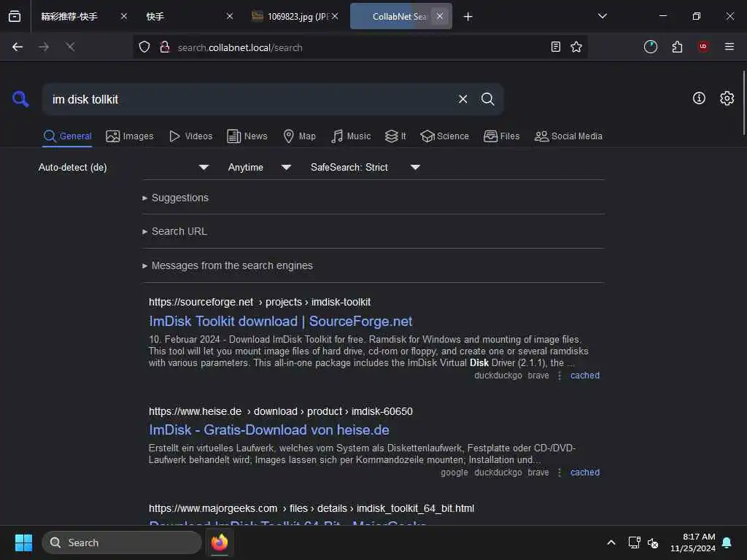Screen dimensions: 747x560
Task: Click the majorgeeks.com result URL breadcrumb
Action: [311, 508]
